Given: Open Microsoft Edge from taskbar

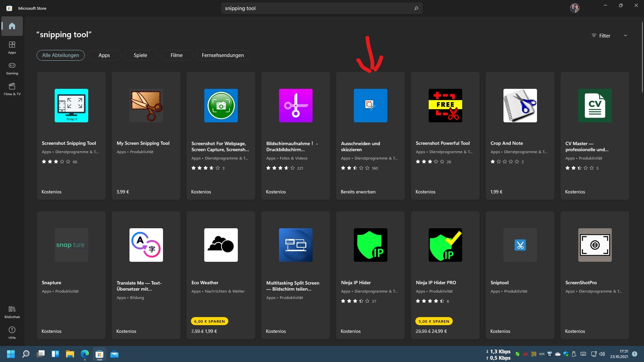Looking at the screenshot, I should [85, 354].
